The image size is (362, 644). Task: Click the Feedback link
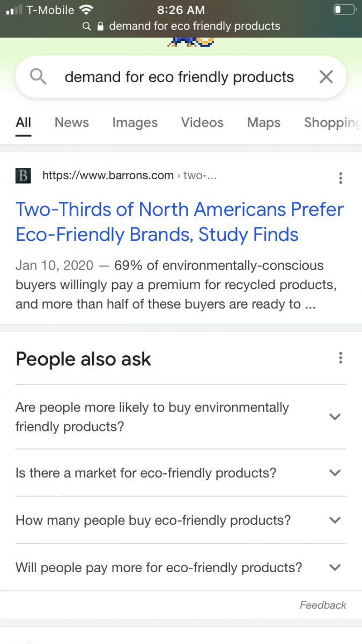click(323, 605)
